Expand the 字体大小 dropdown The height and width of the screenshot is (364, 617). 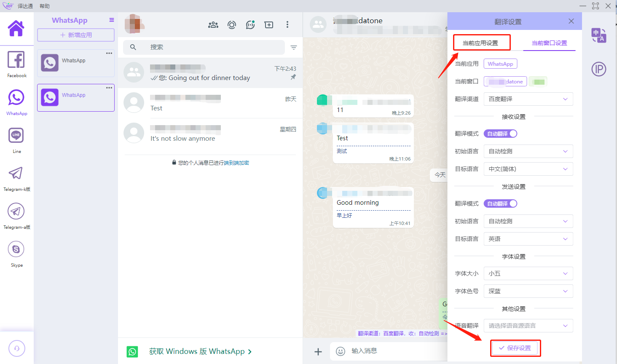click(528, 273)
